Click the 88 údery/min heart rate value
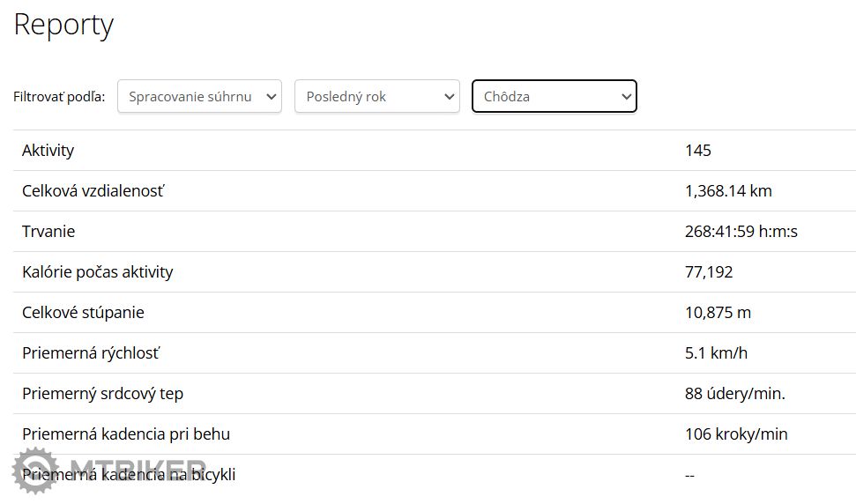The image size is (856, 504). pyautogui.click(x=735, y=393)
